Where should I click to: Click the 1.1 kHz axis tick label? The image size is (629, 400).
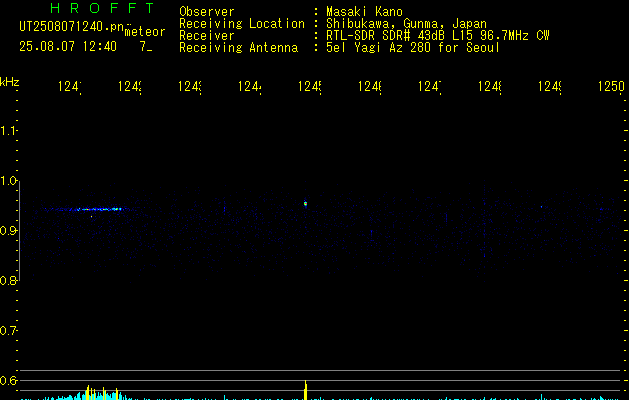tap(8, 130)
